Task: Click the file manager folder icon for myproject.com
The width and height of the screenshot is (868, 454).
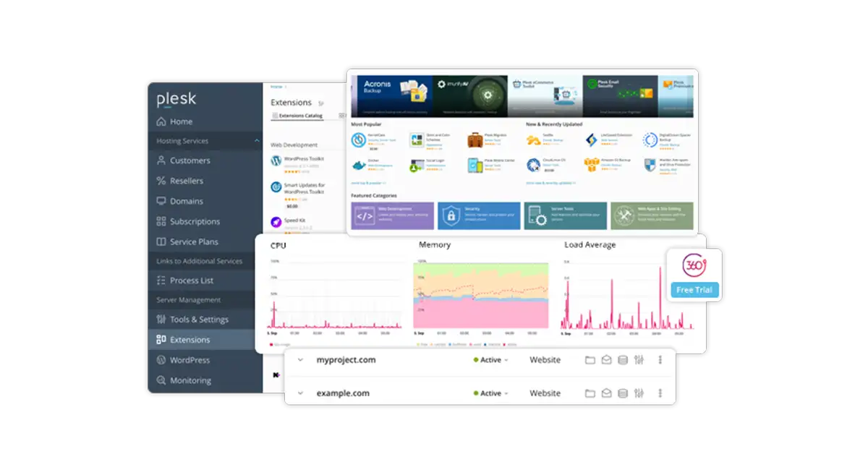Action: pos(590,360)
